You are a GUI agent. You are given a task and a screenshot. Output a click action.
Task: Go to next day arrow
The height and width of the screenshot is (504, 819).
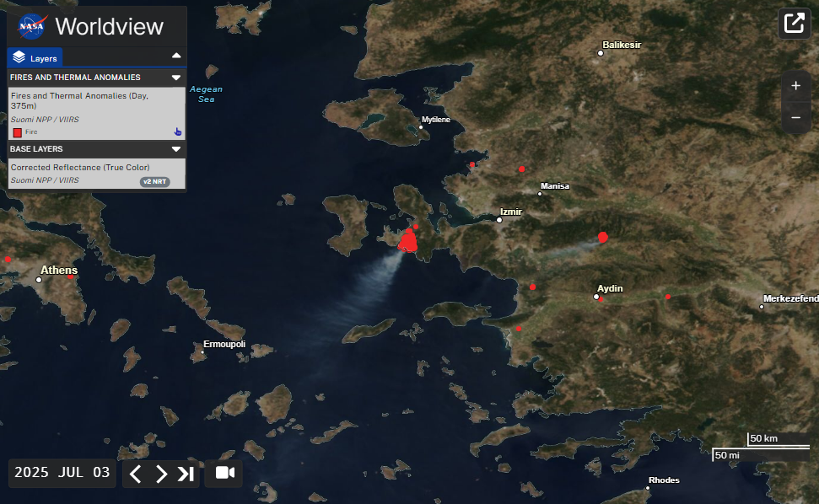(161, 474)
